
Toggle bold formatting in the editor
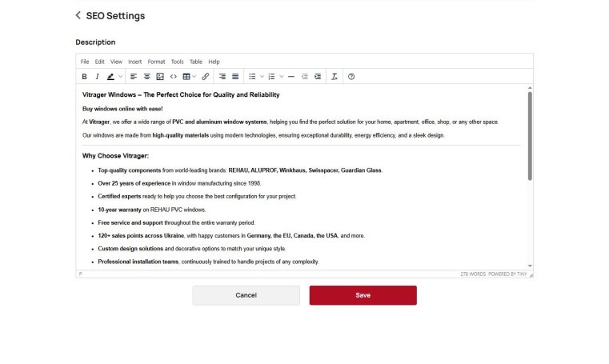[84, 77]
